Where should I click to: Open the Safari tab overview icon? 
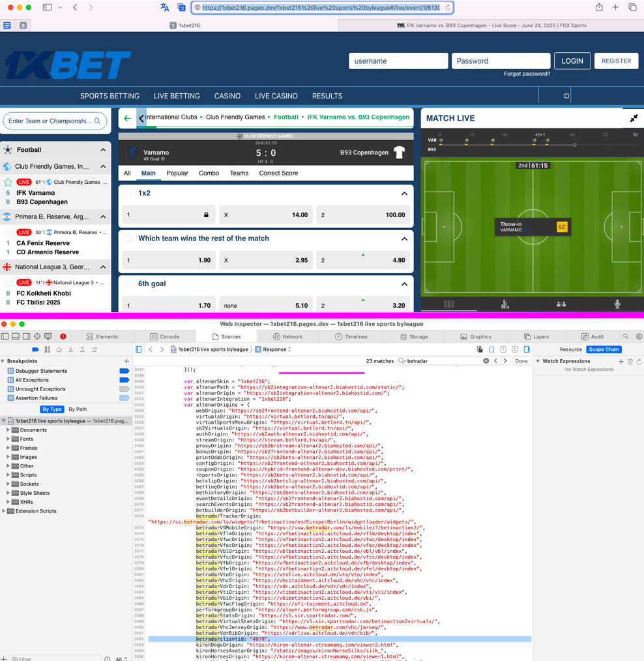click(632, 7)
